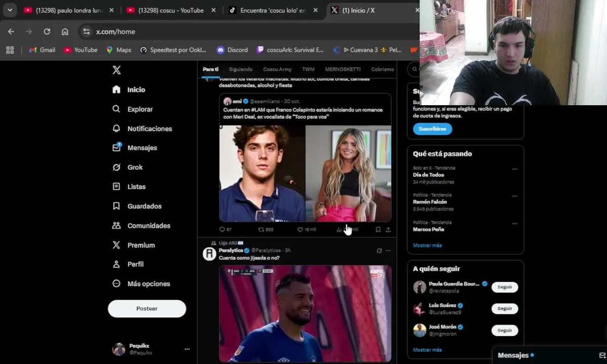This screenshot has width=607, height=364.
Task: Click Mostrar más under trends
Action: click(x=427, y=245)
